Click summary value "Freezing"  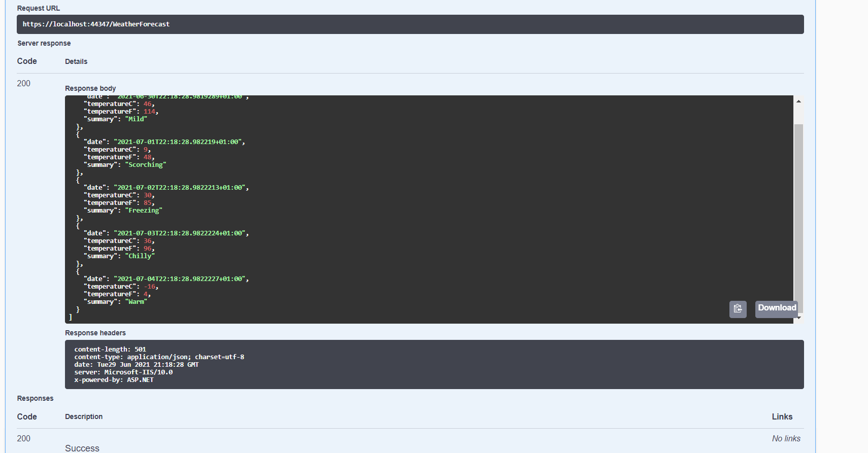(x=144, y=211)
